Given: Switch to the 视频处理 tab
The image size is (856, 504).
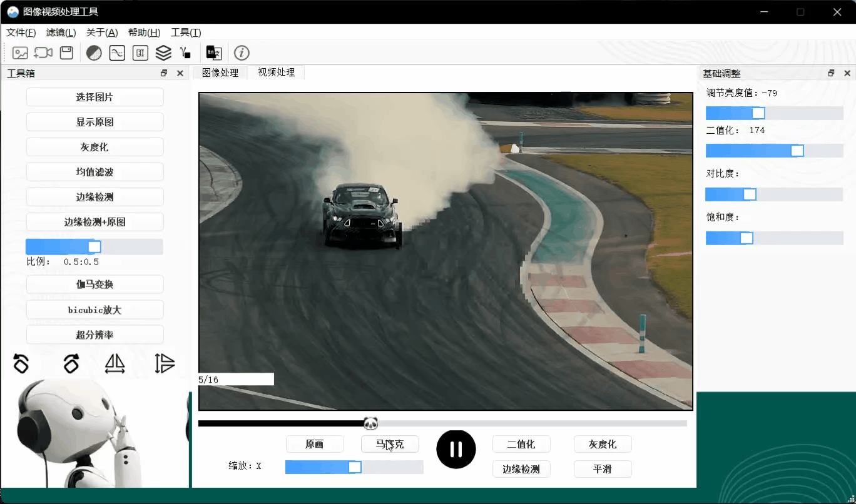Looking at the screenshot, I should [277, 73].
